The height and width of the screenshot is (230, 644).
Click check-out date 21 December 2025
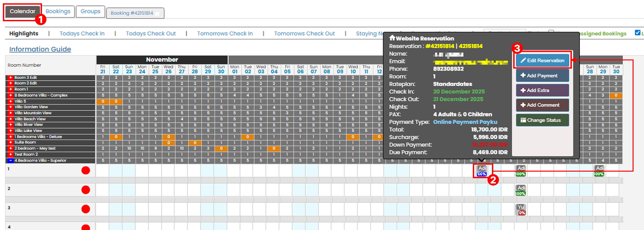click(x=458, y=99)
